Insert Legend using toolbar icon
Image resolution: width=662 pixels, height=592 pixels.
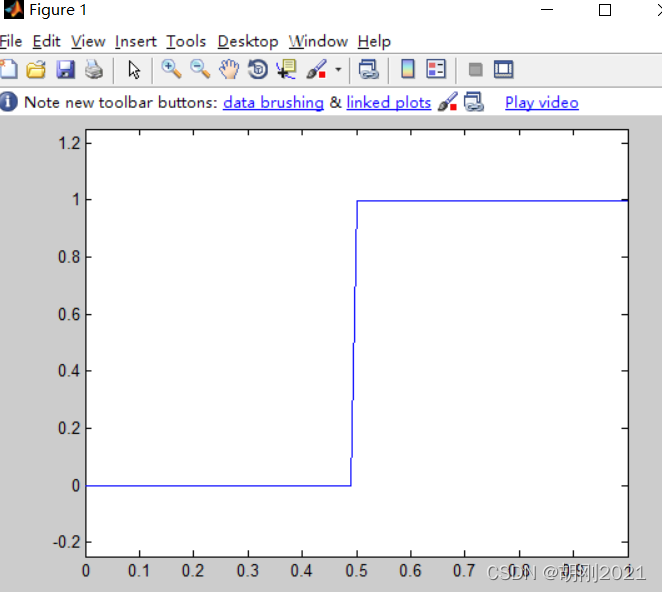coord(436,69)
